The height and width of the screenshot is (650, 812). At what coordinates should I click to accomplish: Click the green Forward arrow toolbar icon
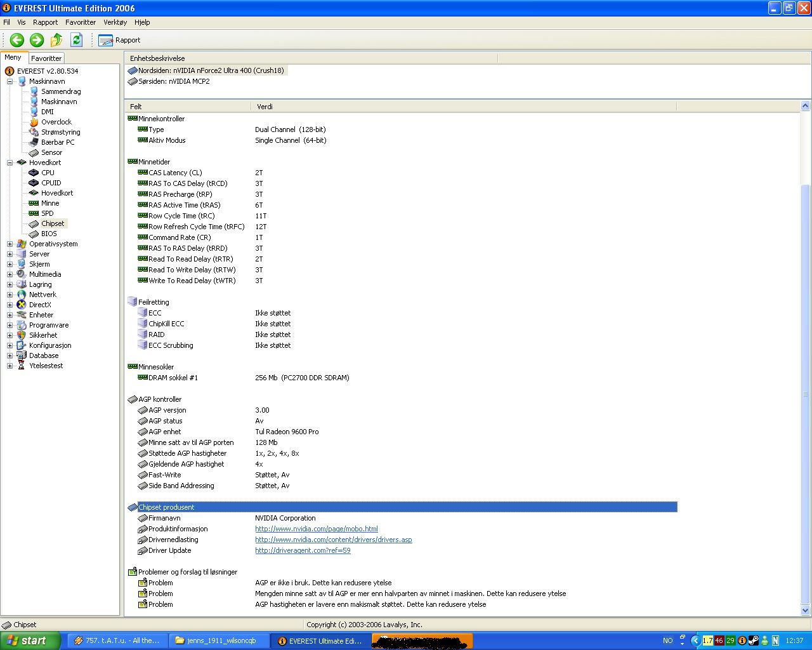click(37, 40)
